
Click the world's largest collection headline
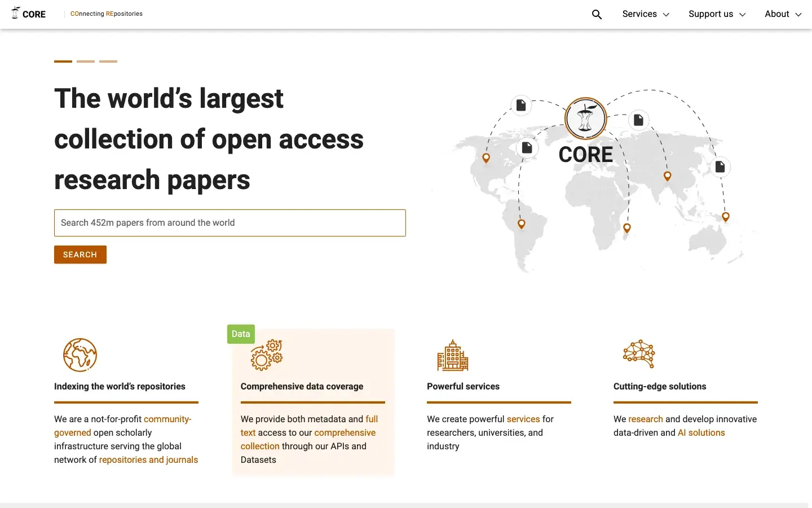[209, 139]
